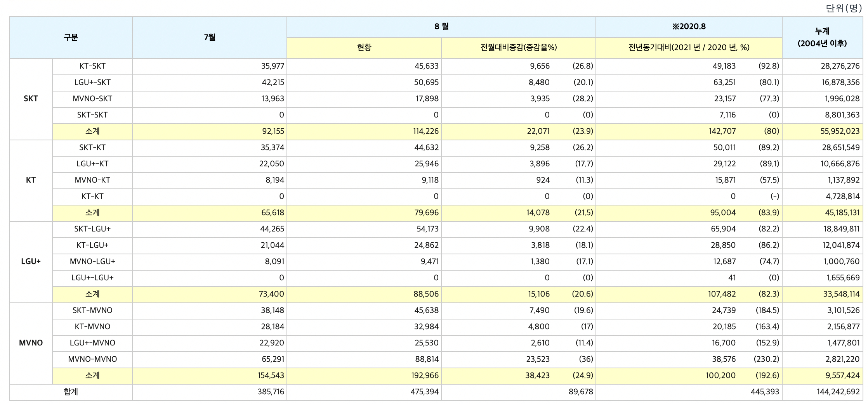Select the 8월 value 45,638
Screen dimensions: 868x404
tap(427, 311)
